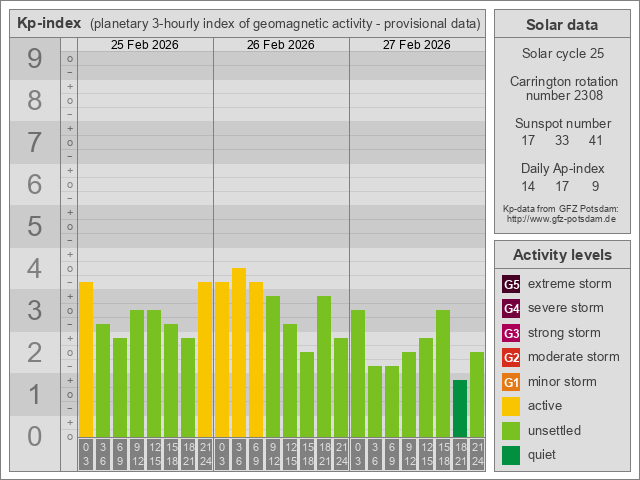Click the G5 extreme storm badge
The height and width of the screenshot is (480, 640).
tap(511, 284)
